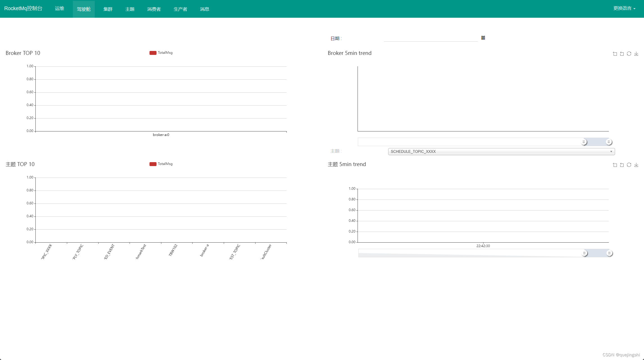Open the calendar date picker icon
Image resolution: width=644 pixels, height=360 pixels.
[x=483, y=38]
